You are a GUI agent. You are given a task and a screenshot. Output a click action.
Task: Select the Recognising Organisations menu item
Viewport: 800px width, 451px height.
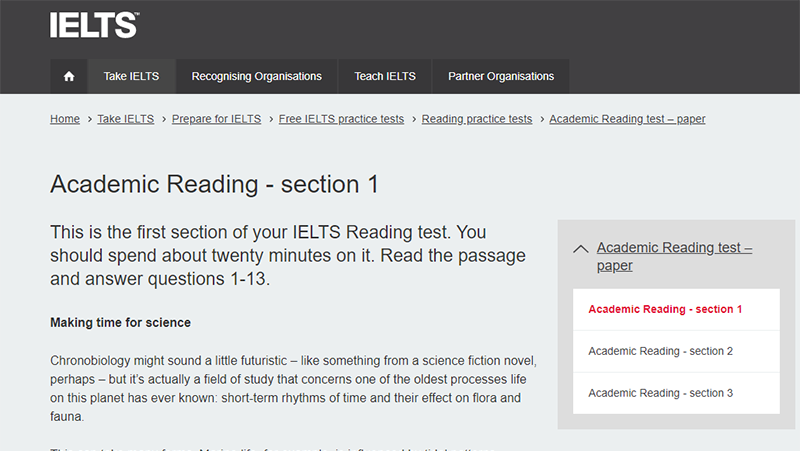click(x=256, y=76)
